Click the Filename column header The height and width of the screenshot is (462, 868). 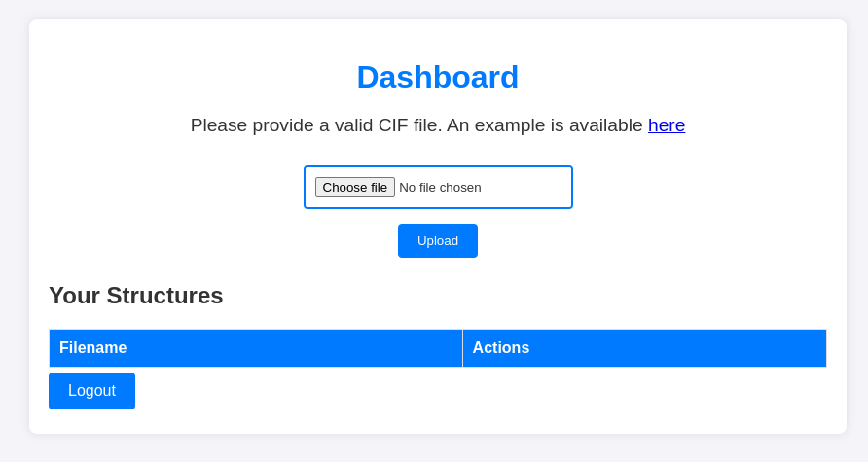click(x=93, y=348)
